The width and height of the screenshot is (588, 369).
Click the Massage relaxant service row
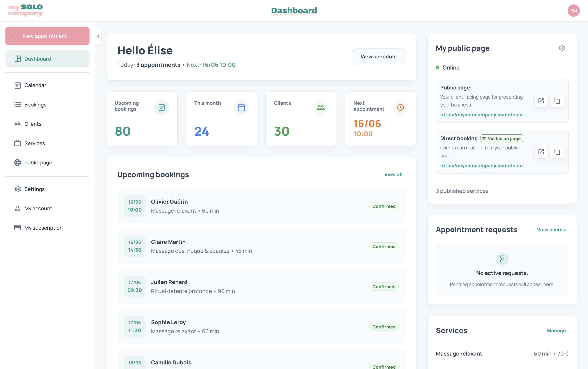(x=502, y=354)
